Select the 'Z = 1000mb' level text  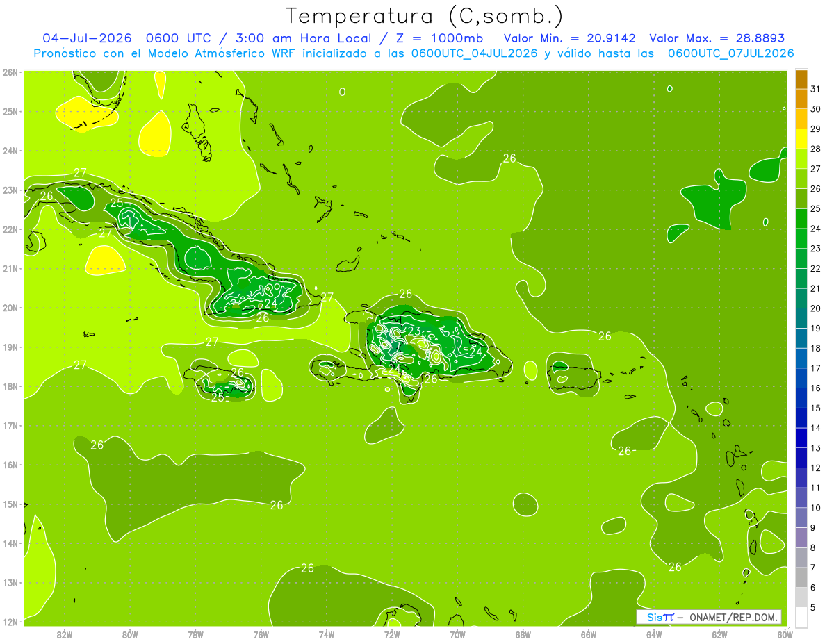point(439,38)
